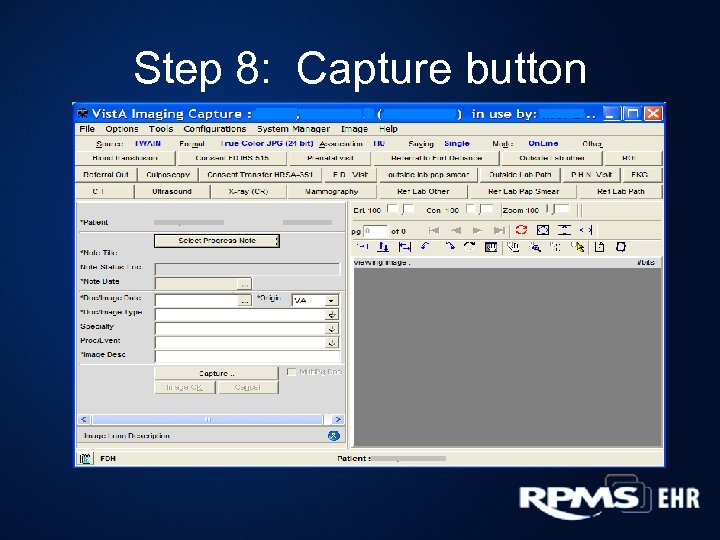
Task: Click the blue help globe icon
Action: pyautogui.click(x=334, y=436)
